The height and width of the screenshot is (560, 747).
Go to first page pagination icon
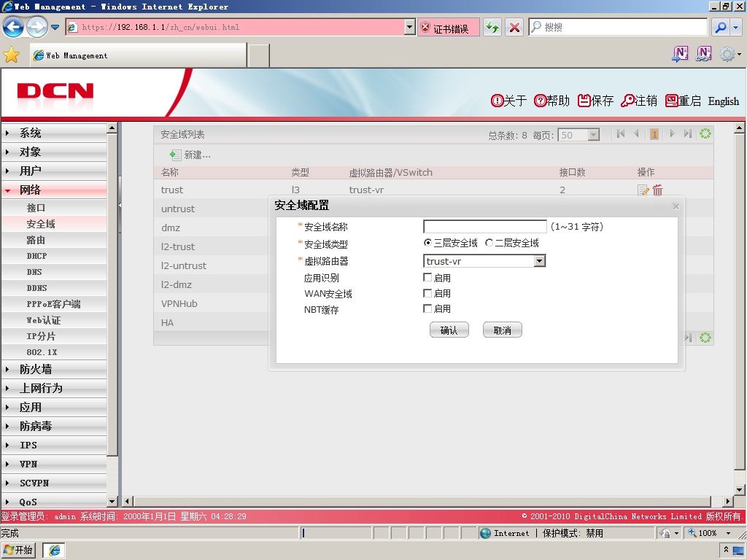[x=620, y=134]
